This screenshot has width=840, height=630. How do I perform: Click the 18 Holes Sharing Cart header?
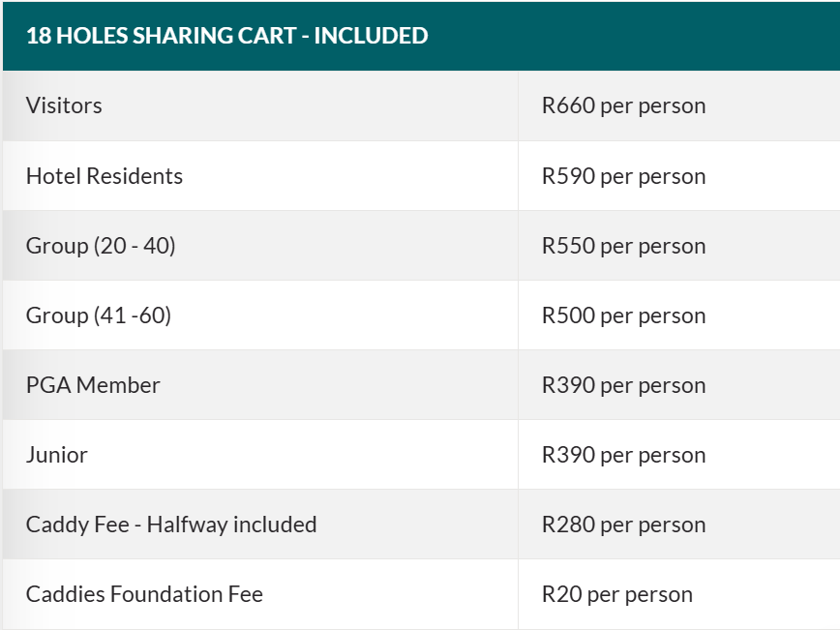(226, 36)
